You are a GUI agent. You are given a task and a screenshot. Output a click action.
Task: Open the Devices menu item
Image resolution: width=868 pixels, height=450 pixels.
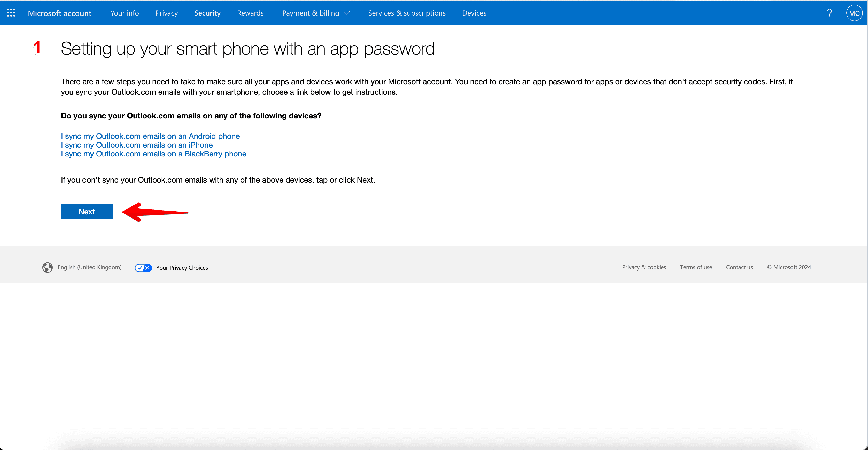point(474,13)
